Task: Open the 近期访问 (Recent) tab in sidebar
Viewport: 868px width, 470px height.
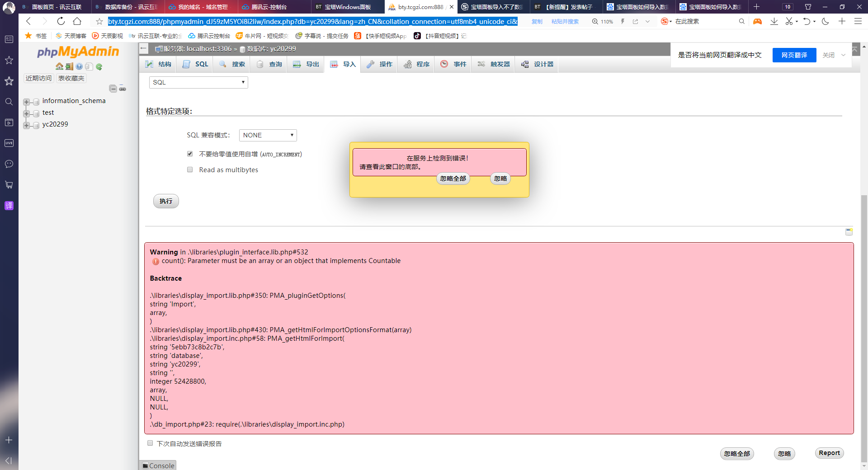Action: point(38,78)
